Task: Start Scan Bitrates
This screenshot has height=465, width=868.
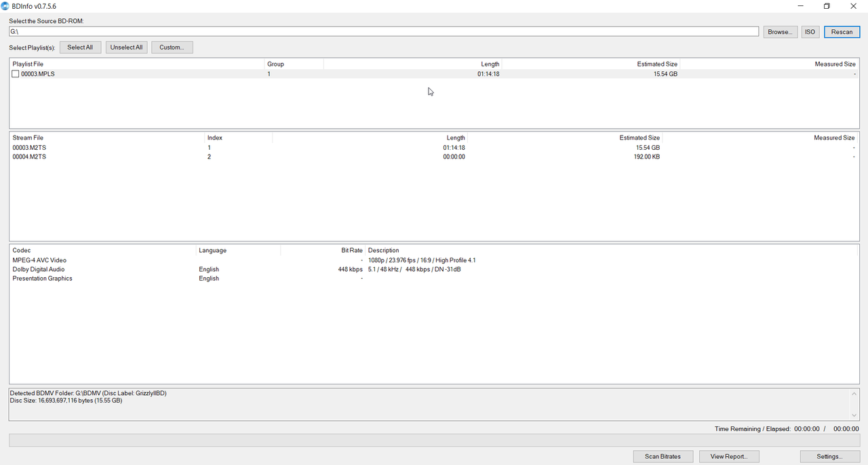Action: click(663, 456)
